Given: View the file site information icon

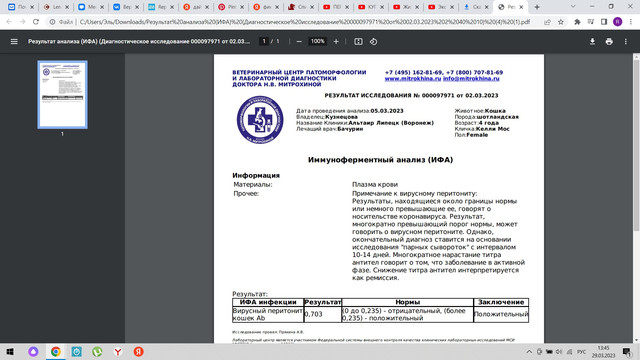Looking at the screenshot, I should point(52,22).
